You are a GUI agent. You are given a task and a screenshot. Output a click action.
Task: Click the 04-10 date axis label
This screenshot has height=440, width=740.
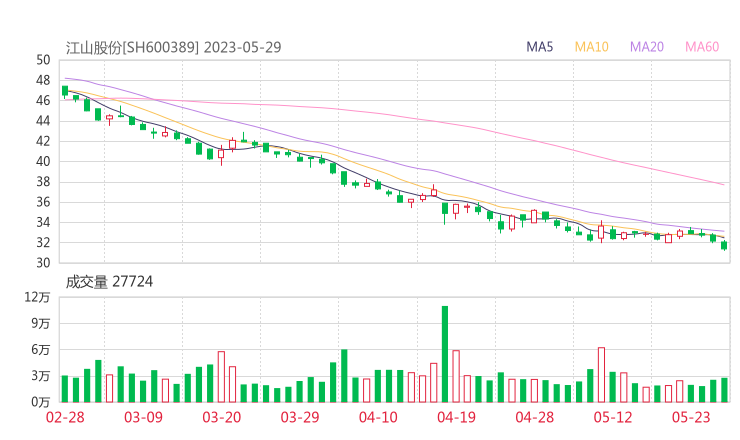pyautogui.click(x=378, y=417)
